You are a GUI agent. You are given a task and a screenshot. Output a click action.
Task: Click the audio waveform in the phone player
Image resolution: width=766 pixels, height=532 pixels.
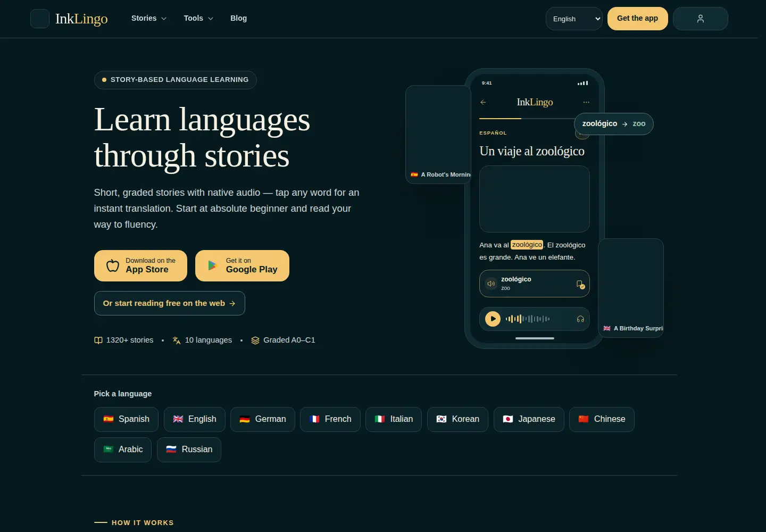tap(528, 319)
